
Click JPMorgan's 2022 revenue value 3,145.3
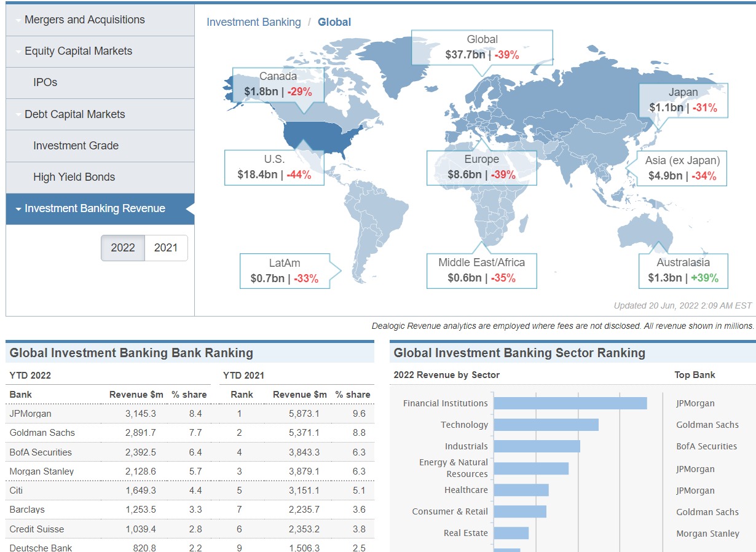pos(141,414)
